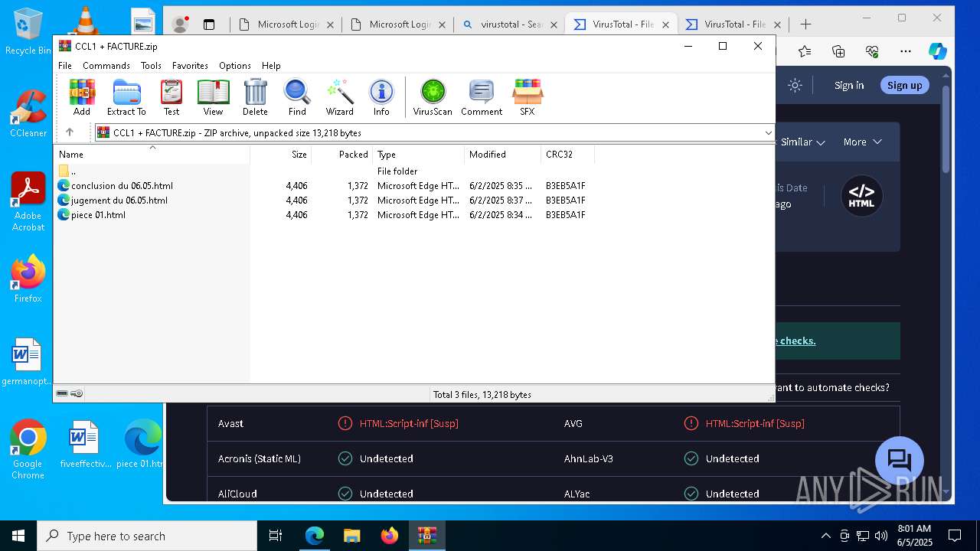This screenshot has width=980, height=551.
Task: Click the Delete trash bin icon
Action: (x=255, y=97)
